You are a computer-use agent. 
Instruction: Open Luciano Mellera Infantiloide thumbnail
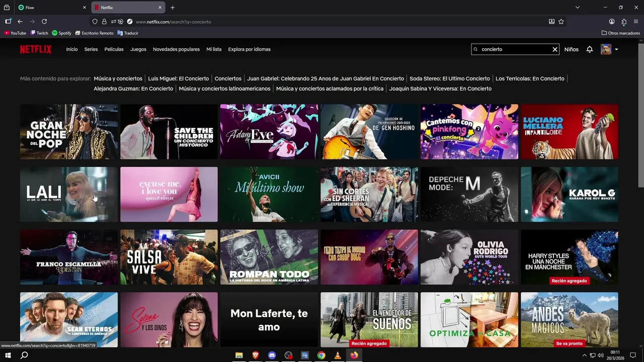click(570, 132)
